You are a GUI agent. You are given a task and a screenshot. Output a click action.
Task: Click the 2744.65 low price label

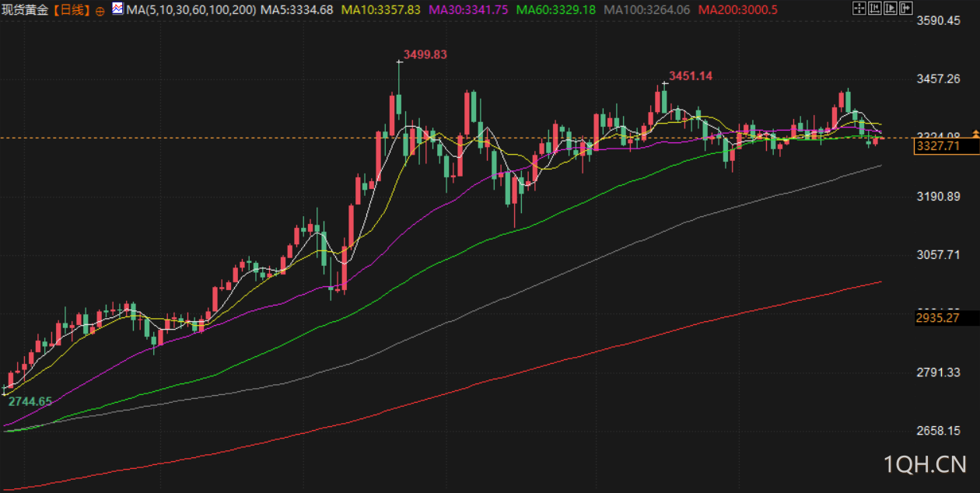(x=30, y=401)
